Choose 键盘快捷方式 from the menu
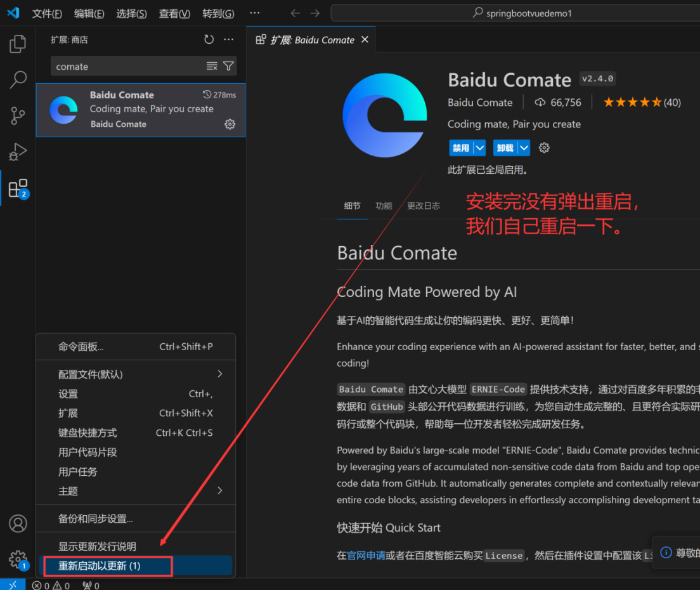This screenshot has height=590, width=700. (136, 432)
